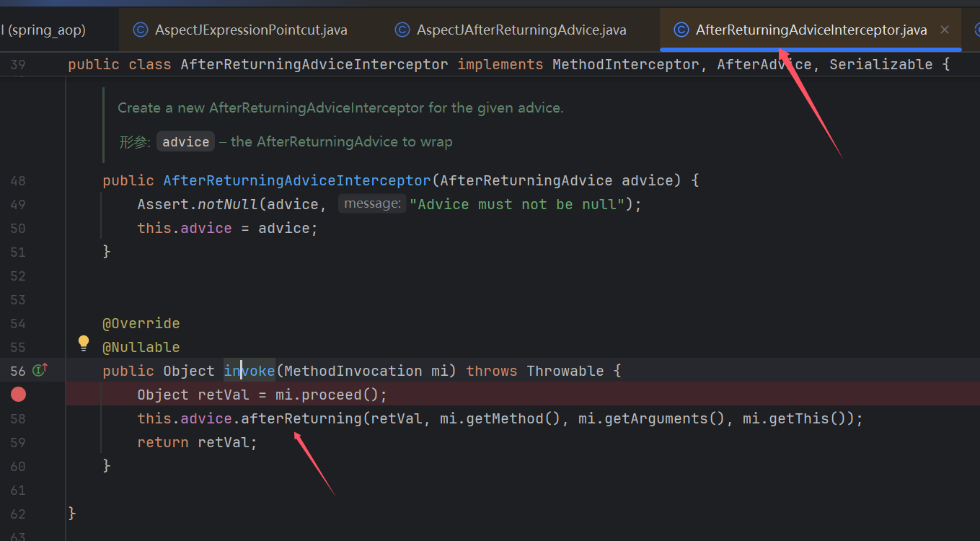
Task: Click class icon on AfterReturningAdviceInterceptor.java tab
Action: tap(681, 30)
